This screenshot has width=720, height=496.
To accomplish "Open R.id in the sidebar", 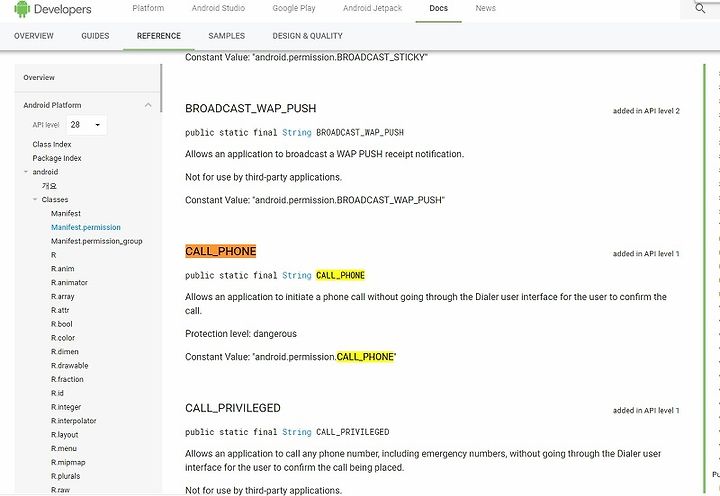I will pyautogui.click(x=57, y=393).
